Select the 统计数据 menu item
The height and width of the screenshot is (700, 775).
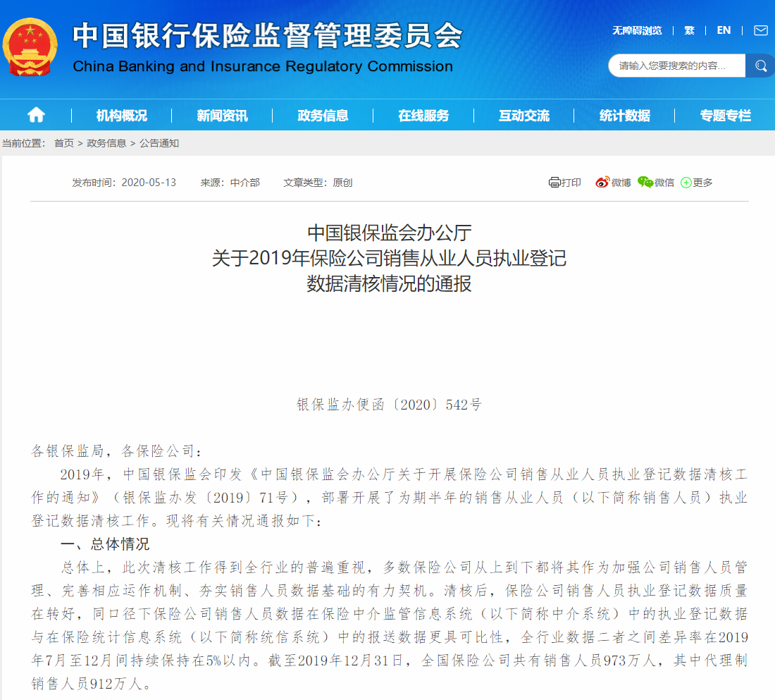pyautogui.click(x=625, y=116)
